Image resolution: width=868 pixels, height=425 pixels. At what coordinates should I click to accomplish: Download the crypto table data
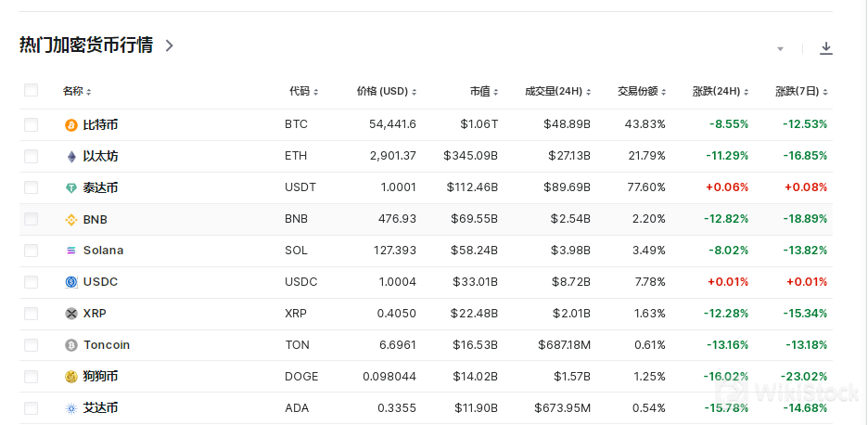tap(825, 48)
